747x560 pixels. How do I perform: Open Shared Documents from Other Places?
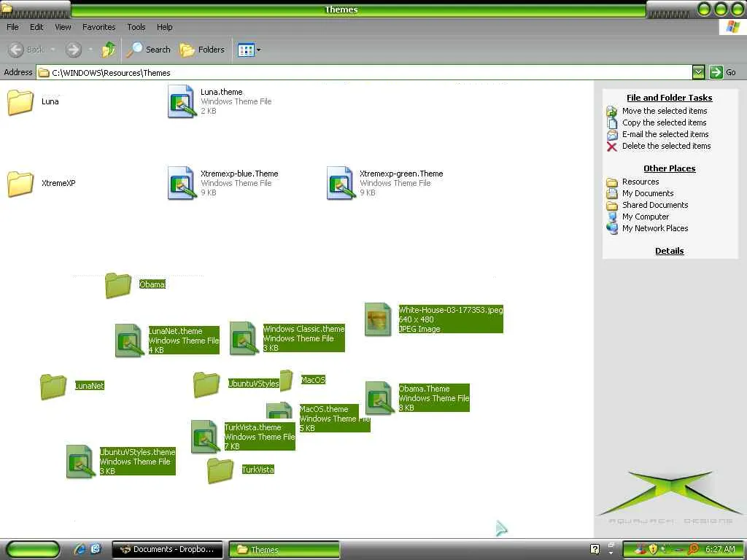pos(654,205)
